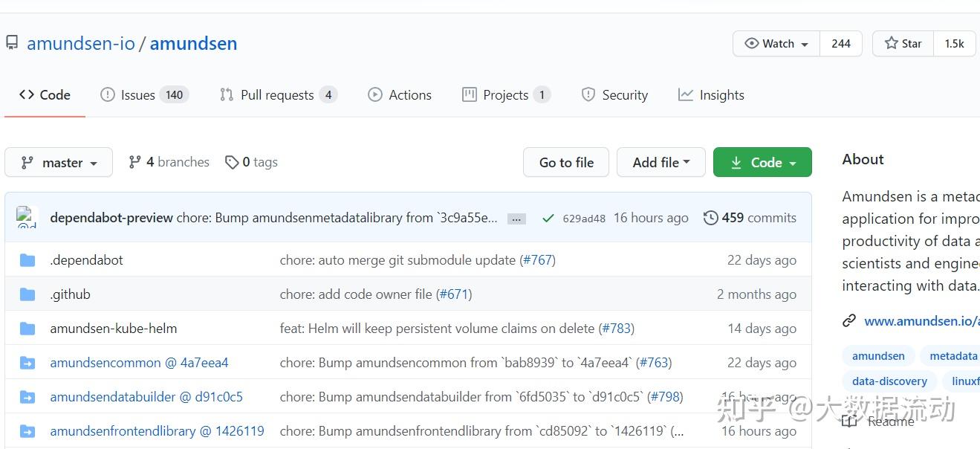Click the tags label icon
The image size is (980, 449).
point(233,162)
